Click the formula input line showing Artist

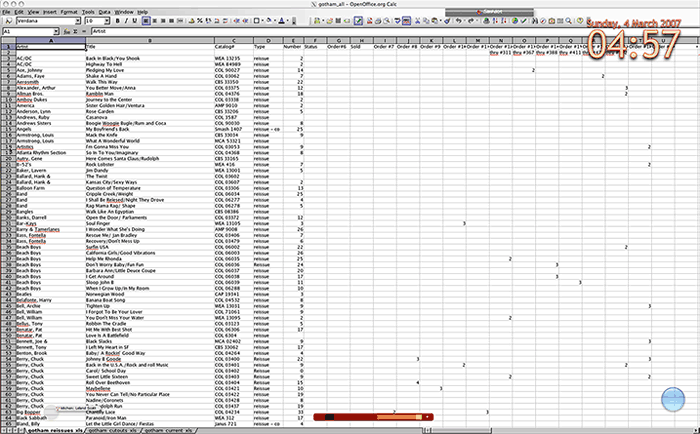coord(395,31)
